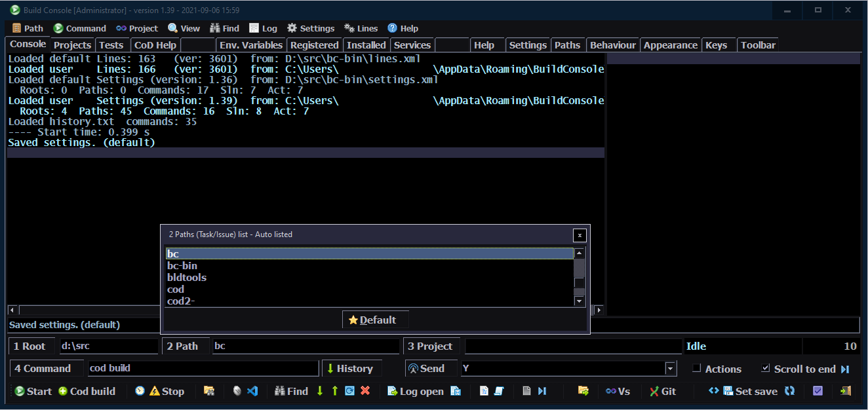Click the green down arrow next to Find
The image size is (868, 410).
[320, 391]
